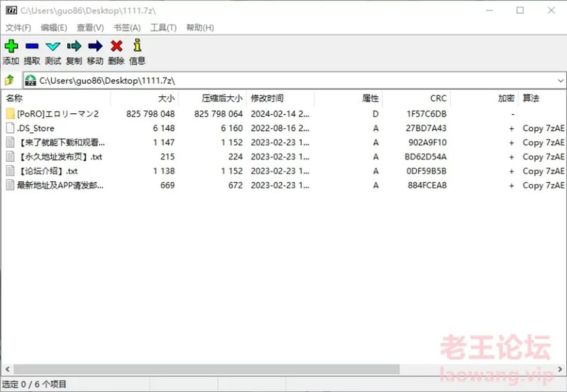567x392 pixels.
Task: Sort by the 修改时间 column header
Action: coord(281,98)
